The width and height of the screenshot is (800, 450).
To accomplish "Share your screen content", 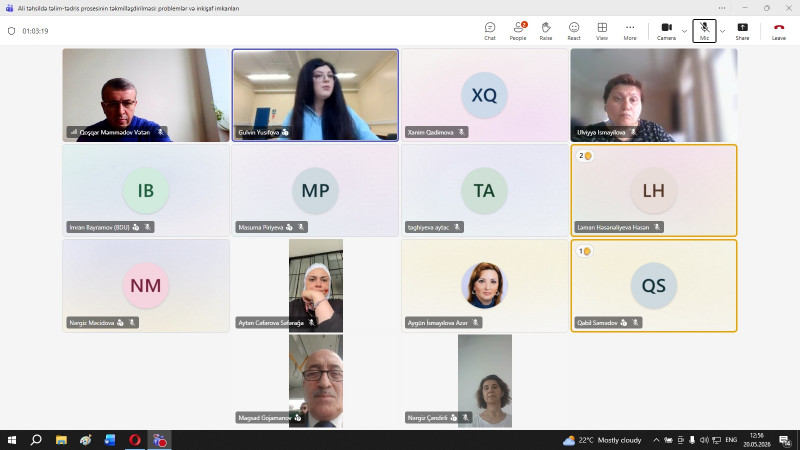I will coord(742,31).
